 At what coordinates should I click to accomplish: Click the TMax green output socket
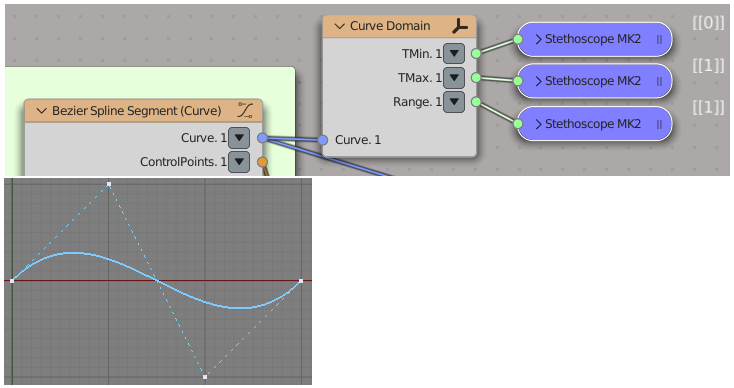pyautogui.click(x=476, y=77)
